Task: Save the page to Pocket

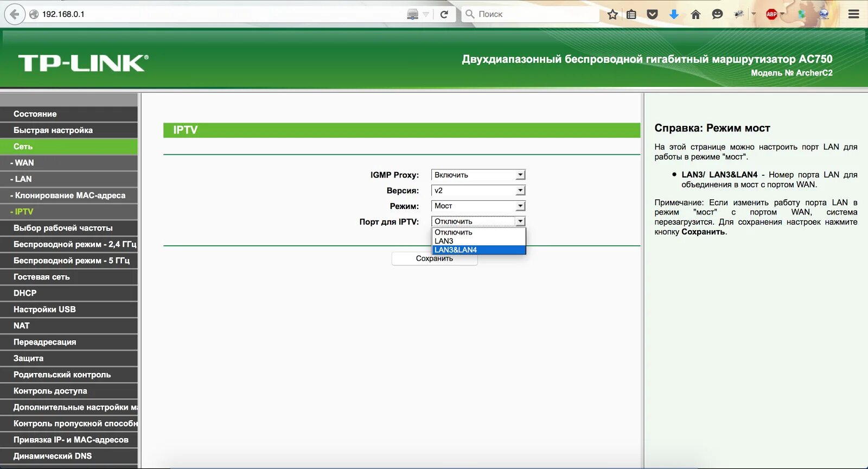Action: click(x=653, y=14)
